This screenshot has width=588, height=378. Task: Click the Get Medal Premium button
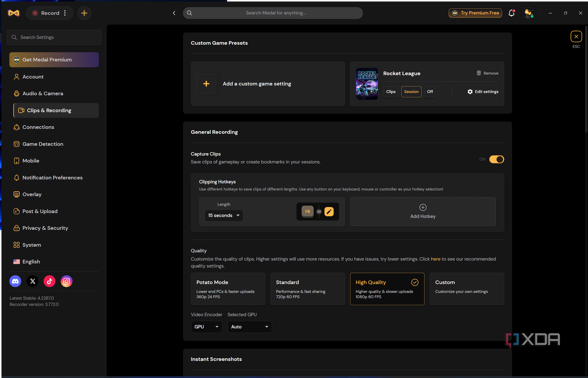click(x=54, y=60)
